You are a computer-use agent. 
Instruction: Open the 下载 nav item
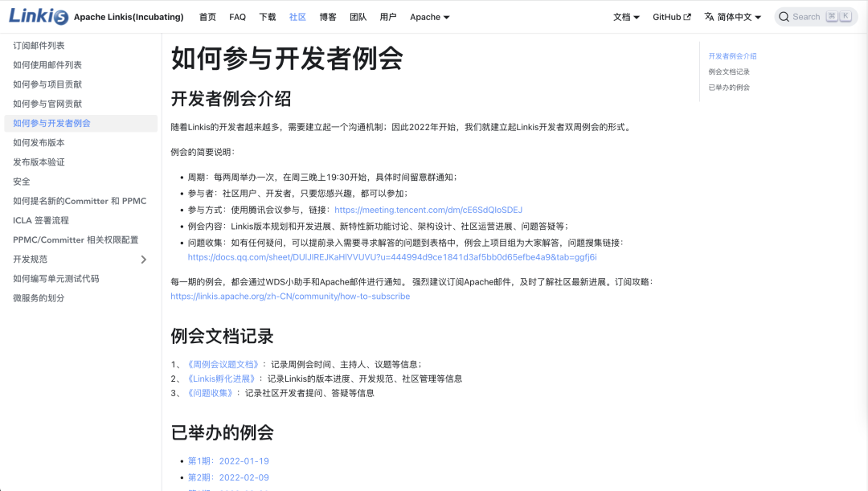tap(268, 17)
